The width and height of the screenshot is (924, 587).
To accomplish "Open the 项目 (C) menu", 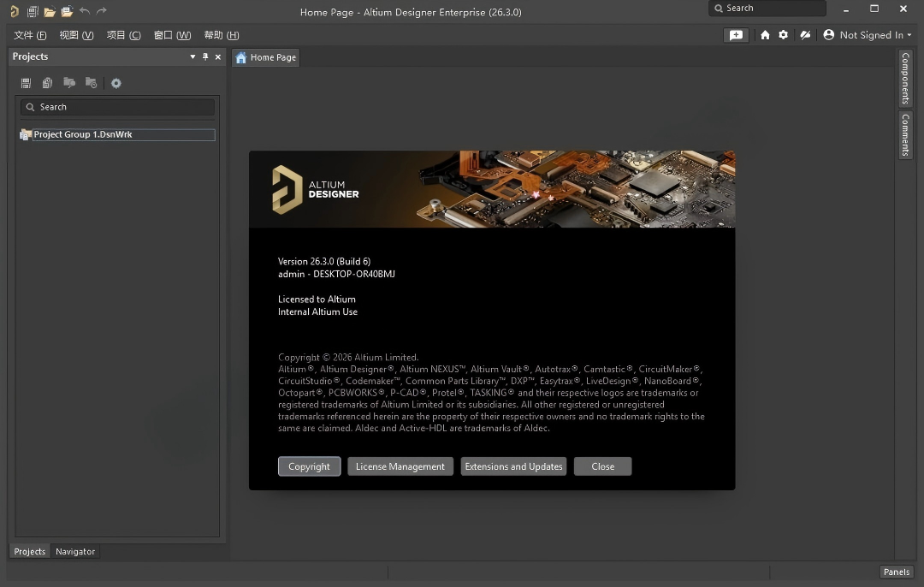I will click(x=124, y=35).
